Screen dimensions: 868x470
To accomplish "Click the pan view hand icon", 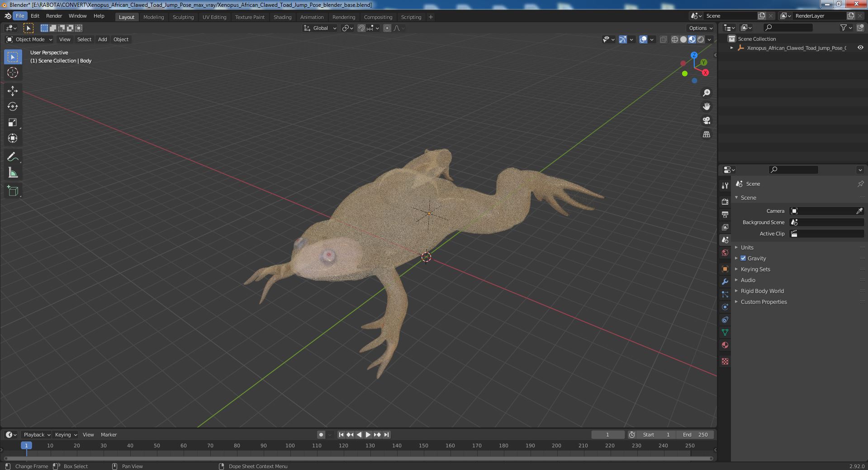I will coord(707,106).
